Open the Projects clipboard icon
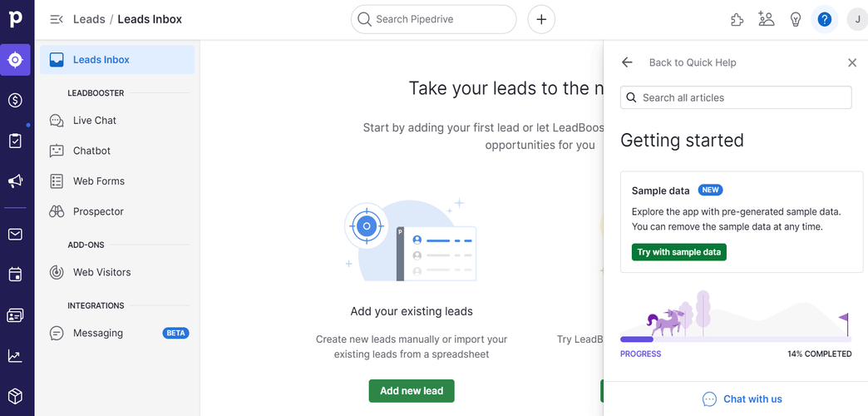 (16, 141)
